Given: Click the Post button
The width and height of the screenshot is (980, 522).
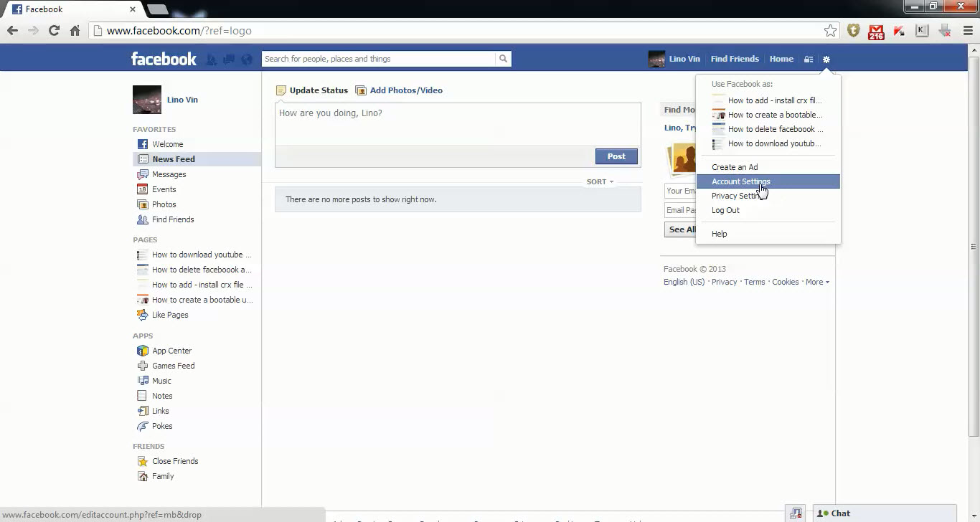Looking at the screenshot, I should point(616,156).
